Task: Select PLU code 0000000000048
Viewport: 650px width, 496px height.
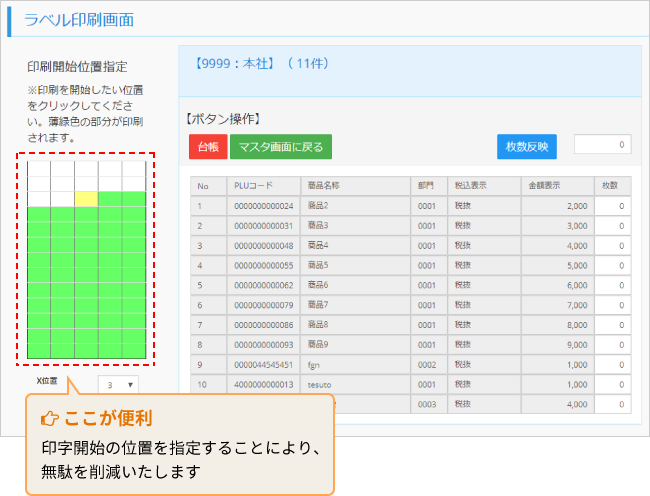Action: [x=264, y=246]
